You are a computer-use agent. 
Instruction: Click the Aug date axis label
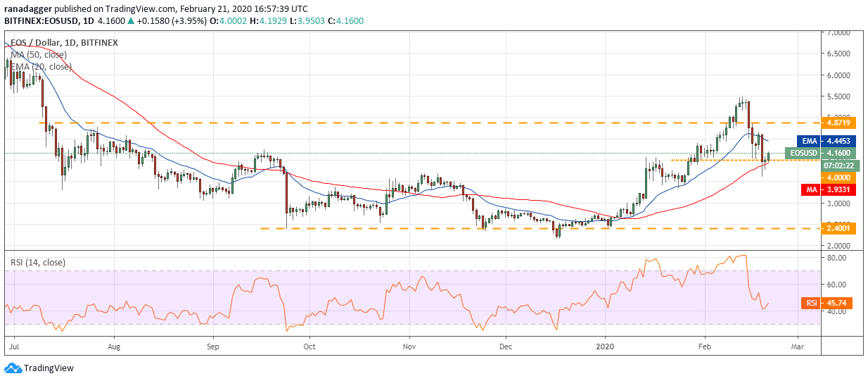[115, 346]
